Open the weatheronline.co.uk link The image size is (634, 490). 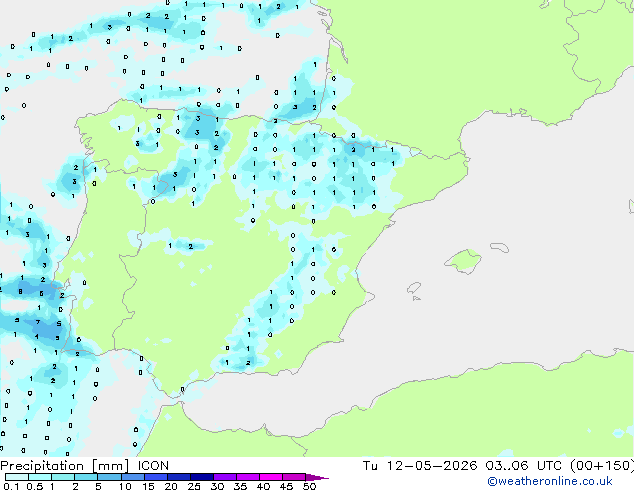tap(550, 481)
